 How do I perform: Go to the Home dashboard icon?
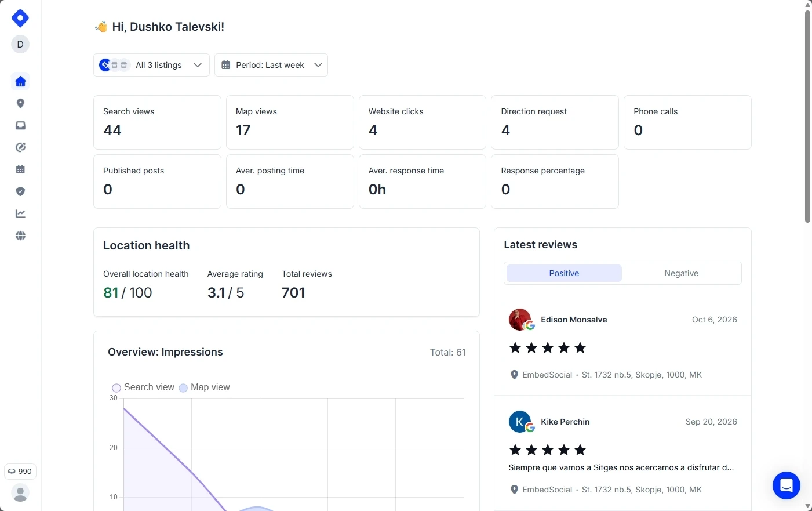[20, 82]
